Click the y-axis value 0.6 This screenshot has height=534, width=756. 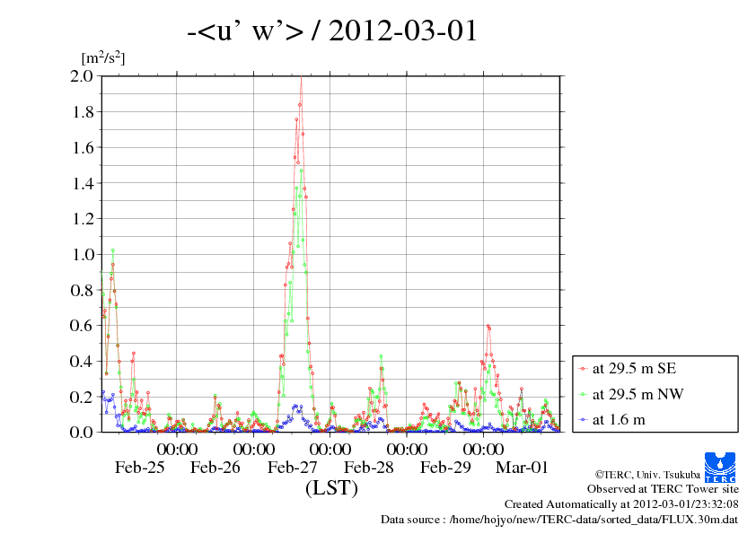(x=82, y=325)
